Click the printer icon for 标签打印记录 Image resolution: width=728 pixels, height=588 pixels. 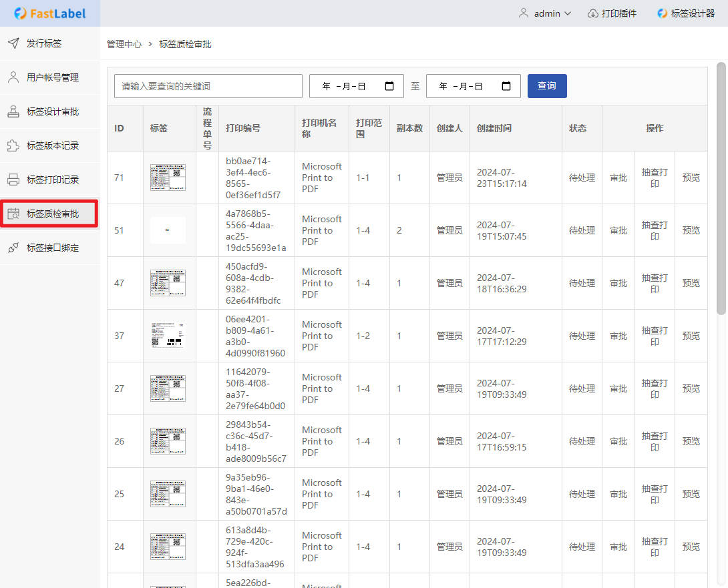click(13, 180)
